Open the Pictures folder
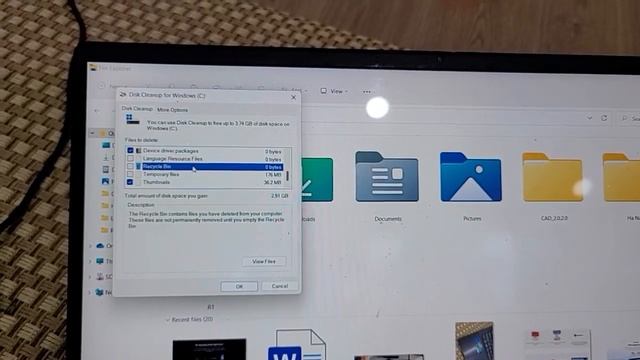 click(x=471, y=177)
